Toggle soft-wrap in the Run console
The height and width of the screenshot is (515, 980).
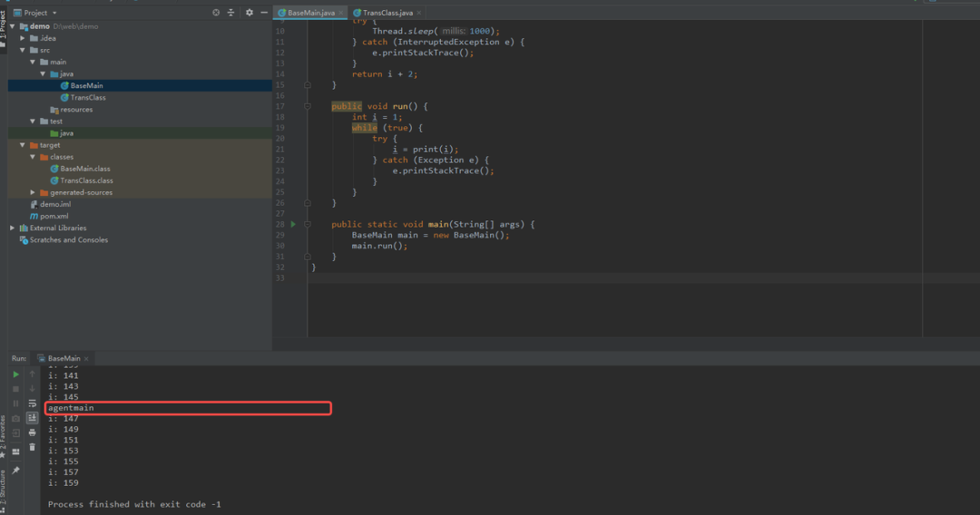(33, 403)
